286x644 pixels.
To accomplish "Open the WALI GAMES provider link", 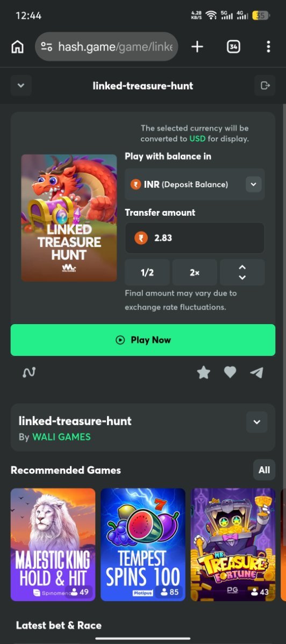I will 61,437.
